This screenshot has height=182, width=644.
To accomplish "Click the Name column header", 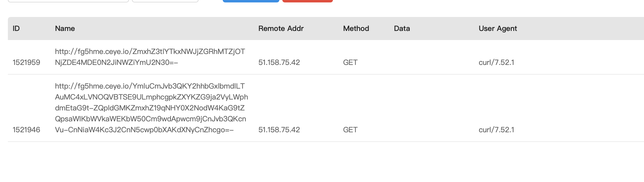I will [x=65, y=29].
